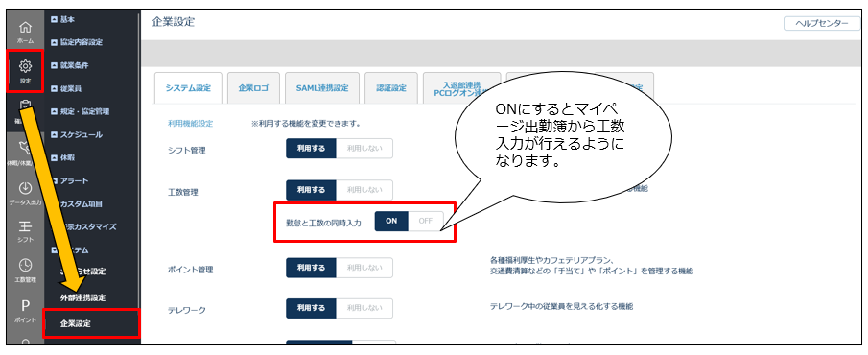Set ポイント管理 to 利用しない
Viewport: 868px width, 355px height.
(x=364, y=268)
